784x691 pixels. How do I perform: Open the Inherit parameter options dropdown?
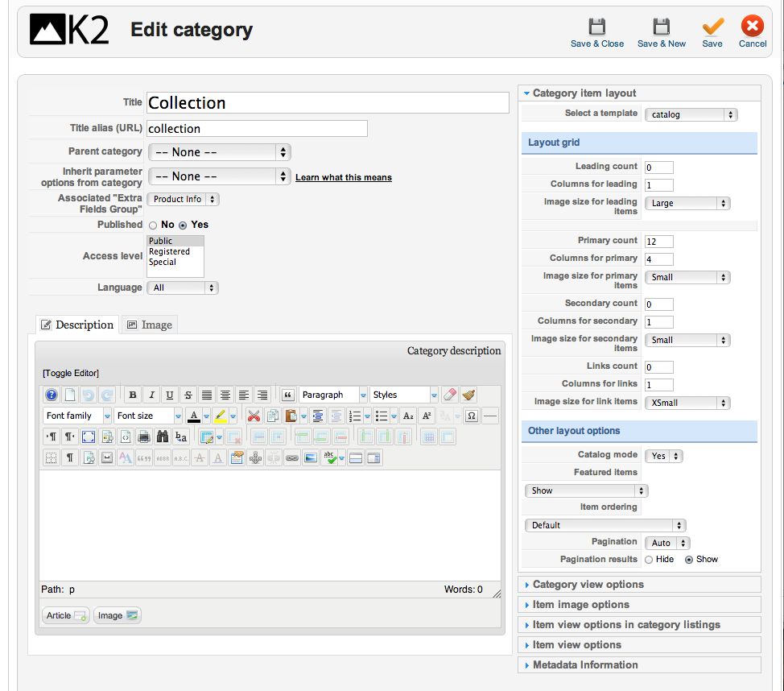[220, 176]
